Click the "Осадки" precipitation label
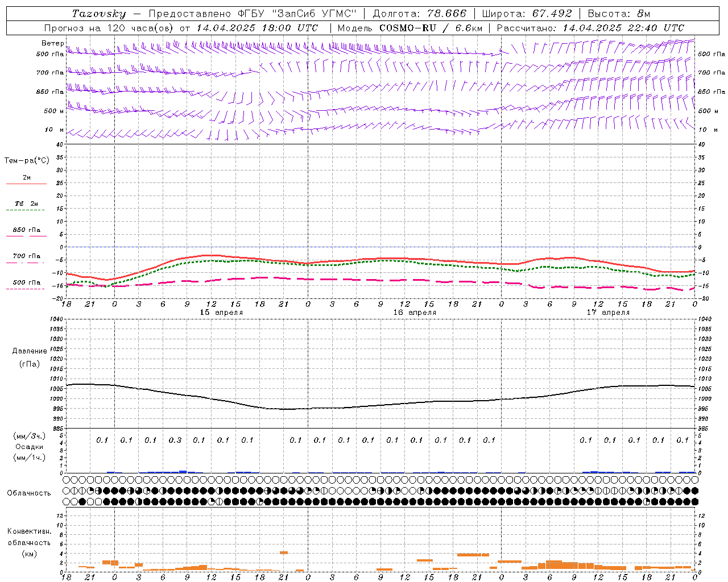The height and width of the screenshot is (582, 728). click(28, 447)
